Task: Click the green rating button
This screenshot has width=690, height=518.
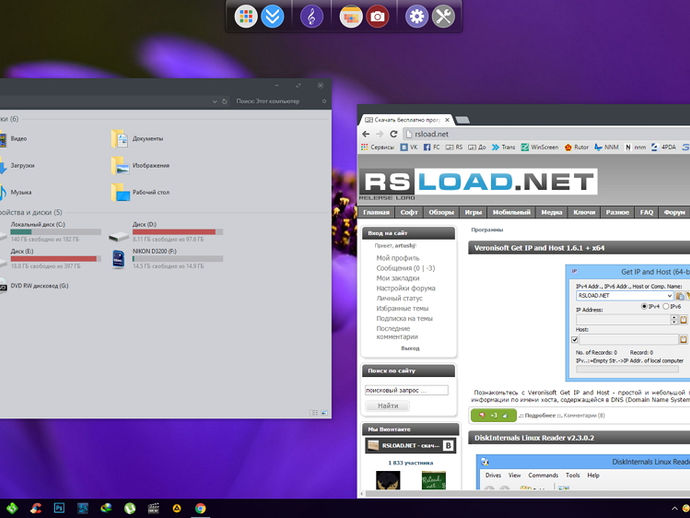Action: (494, 415)
